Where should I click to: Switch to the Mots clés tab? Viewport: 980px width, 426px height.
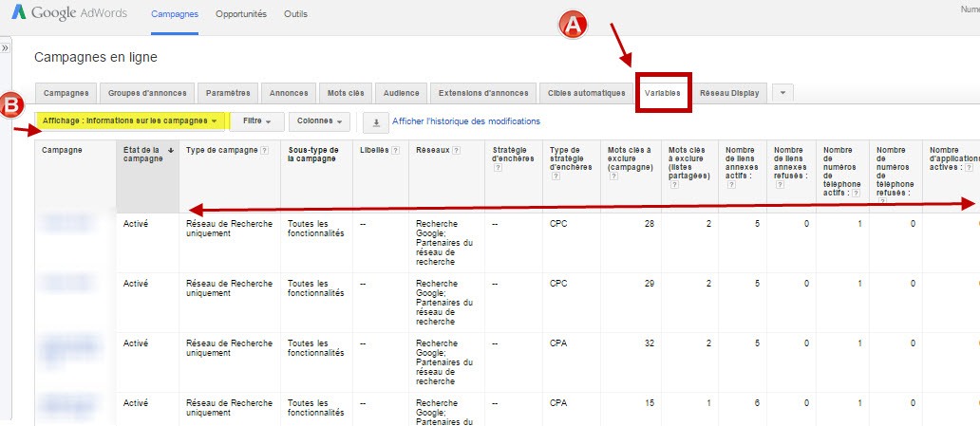coord(346,93)
